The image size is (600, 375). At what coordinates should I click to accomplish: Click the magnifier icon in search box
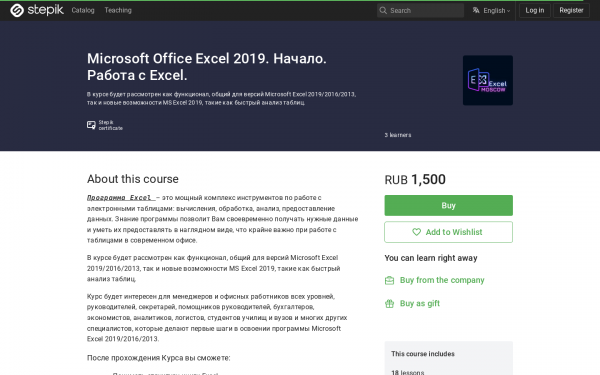(383, 10)
